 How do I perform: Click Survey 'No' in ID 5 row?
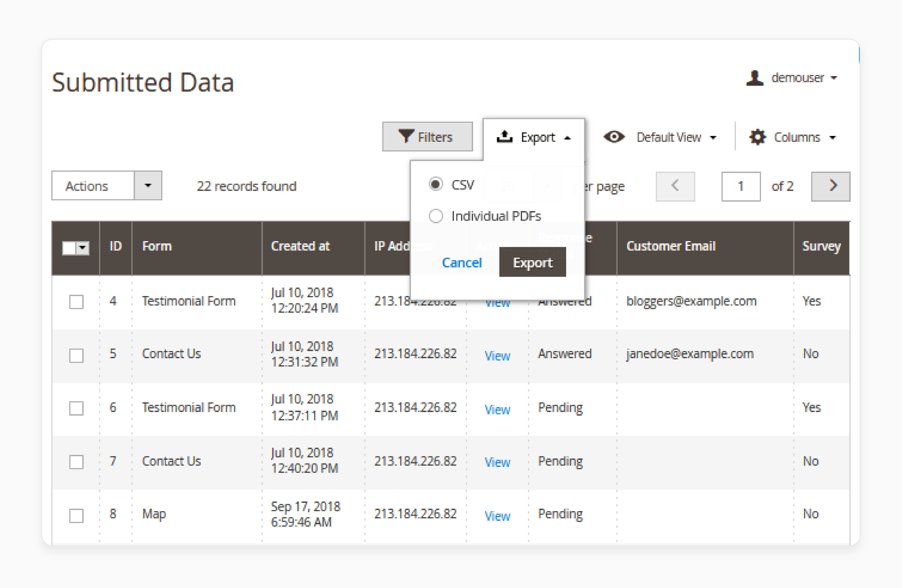[811, 354]
